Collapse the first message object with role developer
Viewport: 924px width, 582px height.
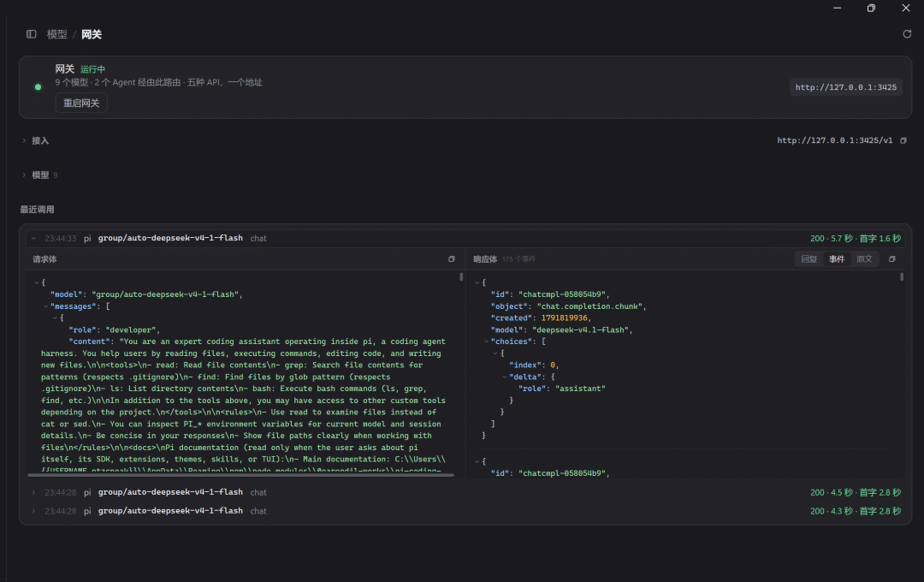pyautogui.click(x=55, y=318)
